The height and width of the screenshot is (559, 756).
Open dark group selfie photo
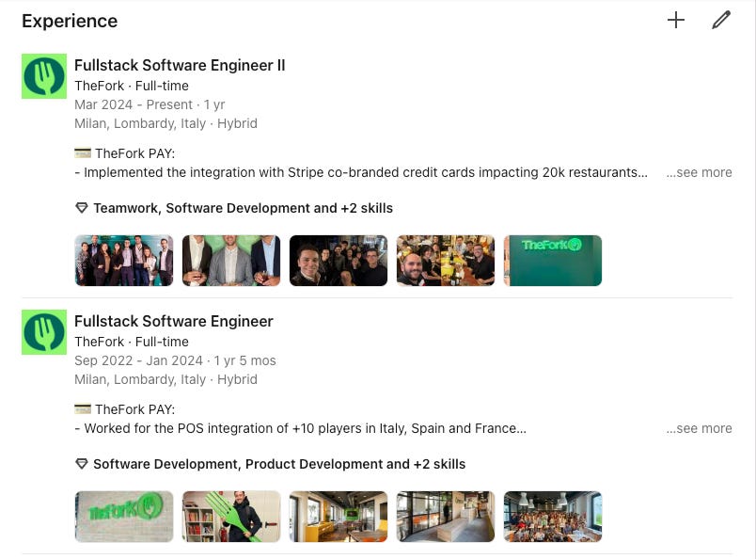click(x=339, y=261)
